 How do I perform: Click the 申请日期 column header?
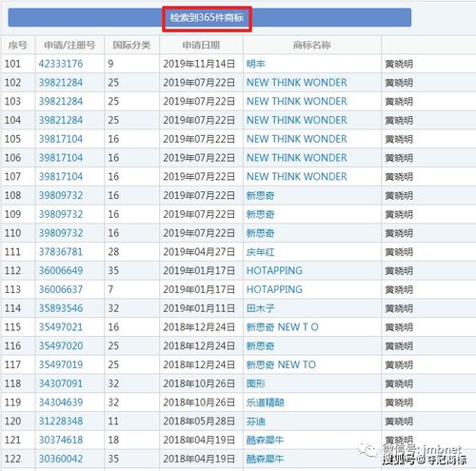coord(201,46)
